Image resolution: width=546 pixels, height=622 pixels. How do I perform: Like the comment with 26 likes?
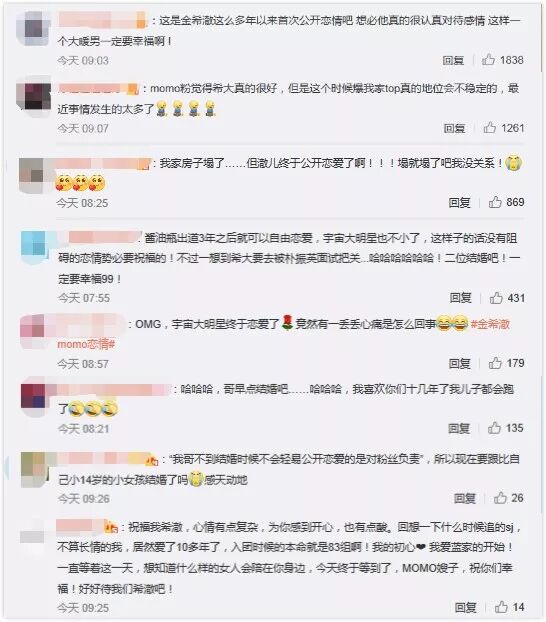500,497
